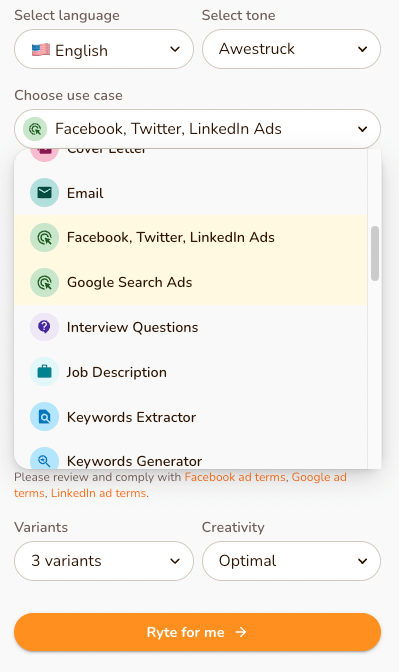Click the Email envelope icon
This screenshot has height=672, width=399.
pyautogui.click(x=44, y=193)
